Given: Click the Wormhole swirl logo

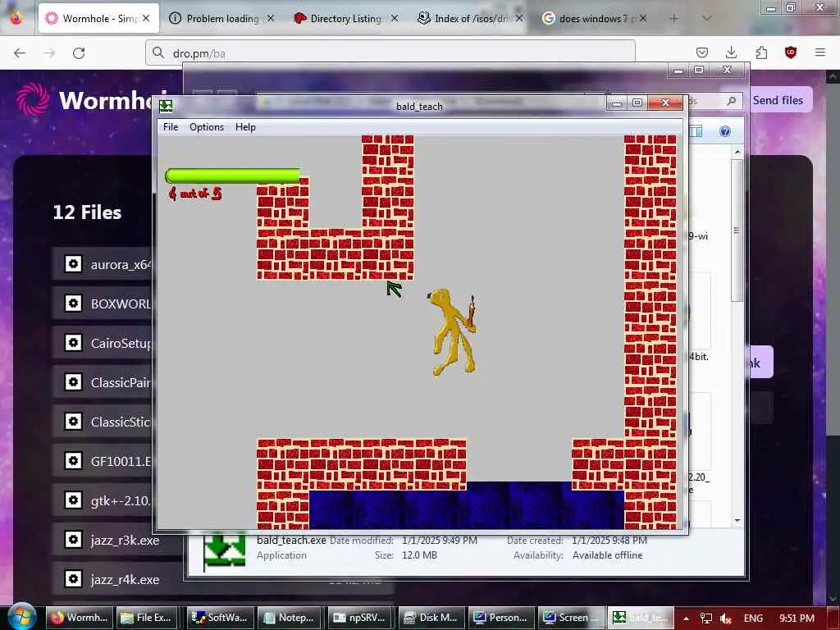Looking at the screenshot, I should [x=33, y=99].
